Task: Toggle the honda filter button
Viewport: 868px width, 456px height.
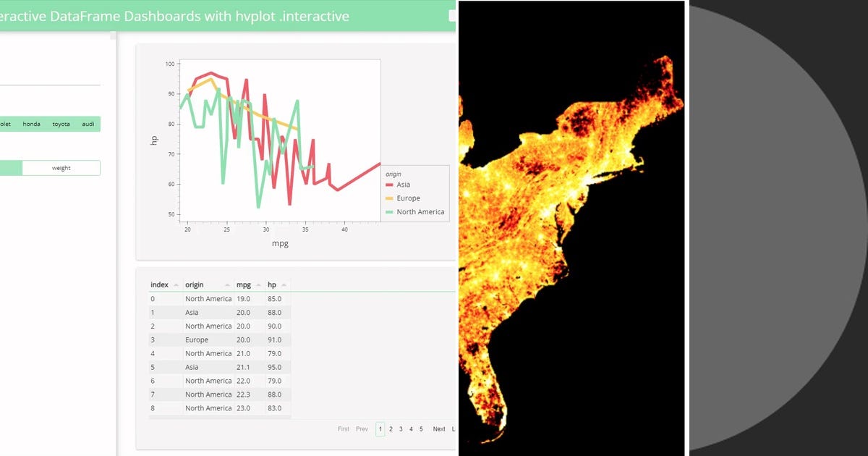Action: (x=31, y=124)
